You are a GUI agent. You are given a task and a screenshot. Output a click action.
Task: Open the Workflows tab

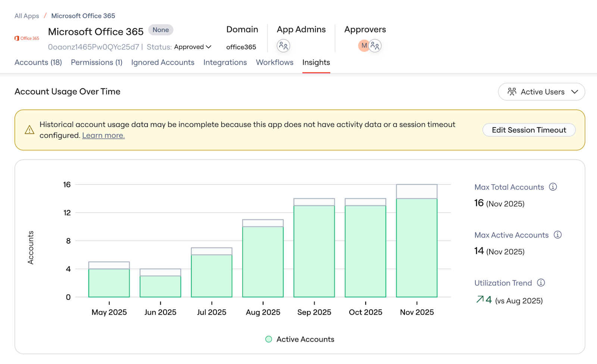point(275,62)
